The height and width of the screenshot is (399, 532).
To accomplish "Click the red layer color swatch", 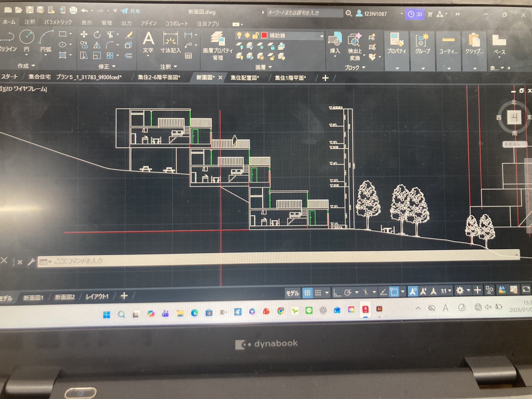I will (x=264, y=35).
